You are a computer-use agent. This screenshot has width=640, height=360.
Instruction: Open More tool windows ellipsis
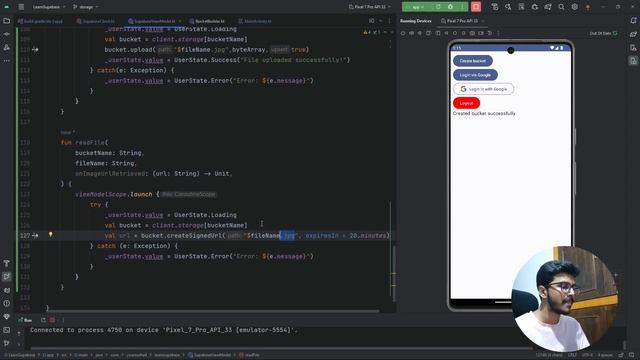pos(7,60)
